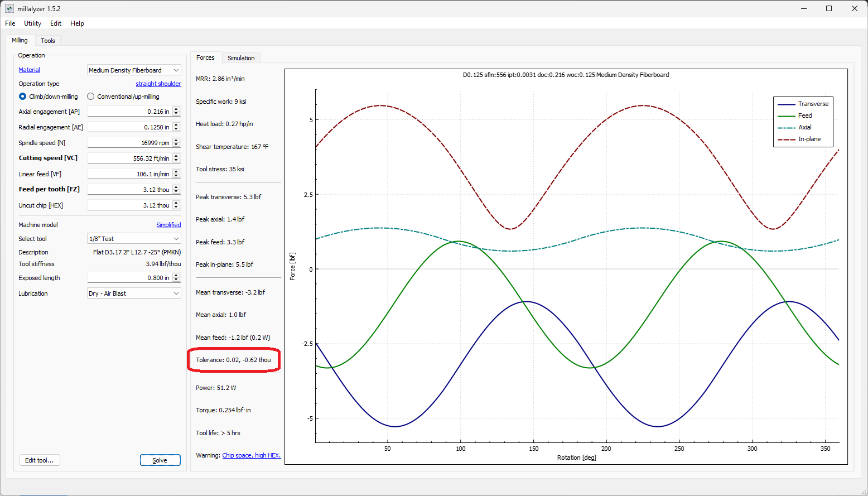Image resolution: width=868 pixels, height=496 pixels.
Task: Switch to the Simulation tab
Action: (241, 58)
